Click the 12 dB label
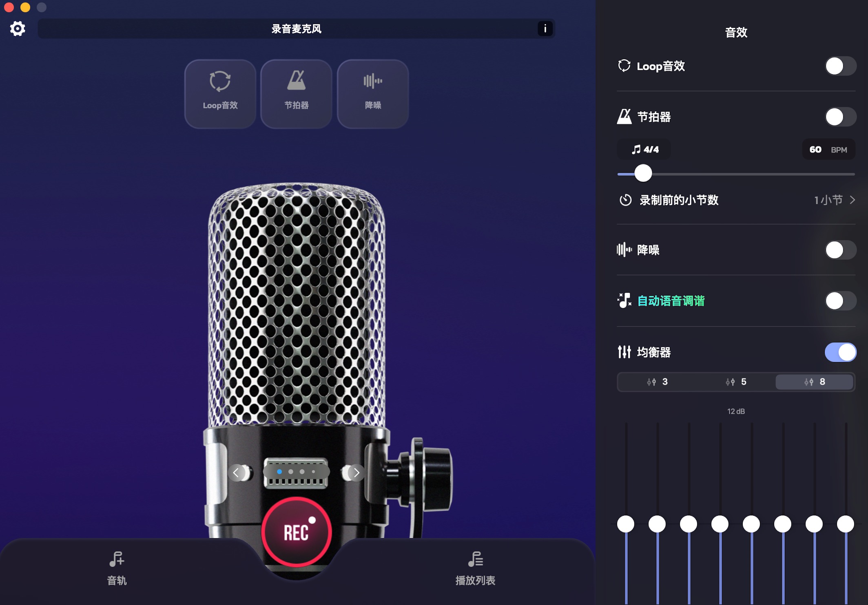The height and width of the screenshot is (605, 868). tap(736, 411)
